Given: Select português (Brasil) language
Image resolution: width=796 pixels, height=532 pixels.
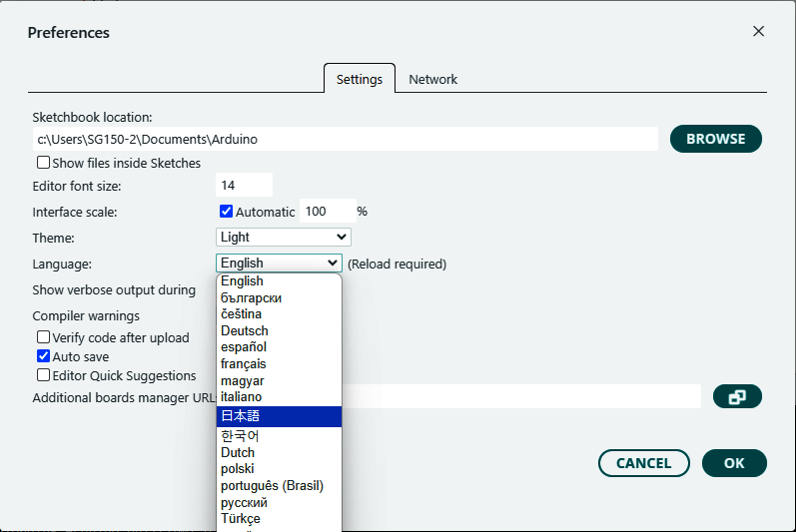Looking at the screenshot, I should coord(272,486).
